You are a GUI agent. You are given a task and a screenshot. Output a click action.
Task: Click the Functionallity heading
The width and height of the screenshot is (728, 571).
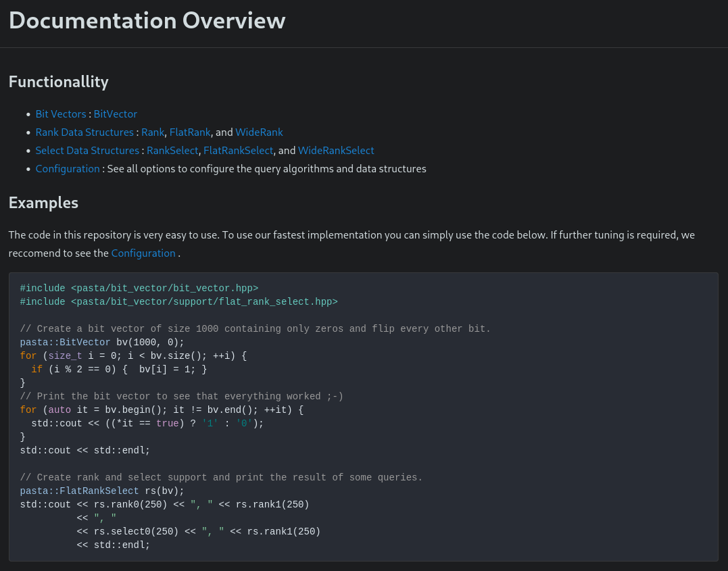59,82
